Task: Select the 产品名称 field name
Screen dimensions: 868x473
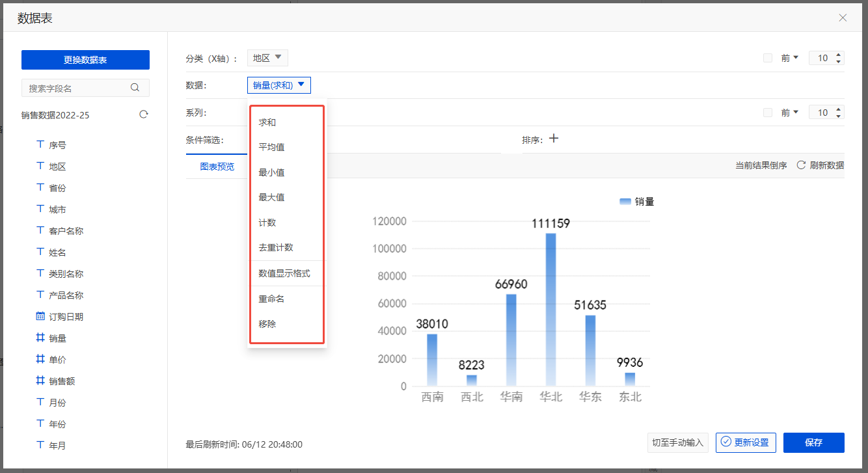Action: (x=66, y=295)
